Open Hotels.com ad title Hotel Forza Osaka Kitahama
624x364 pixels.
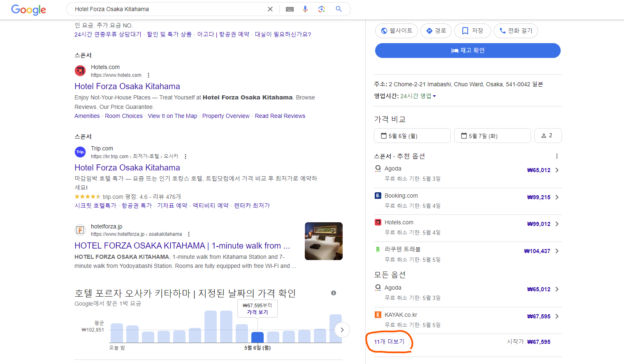(127, 86)
